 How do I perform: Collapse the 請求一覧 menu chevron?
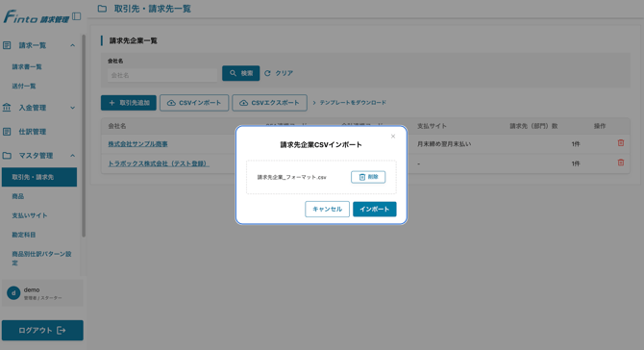tap(73, 45)
